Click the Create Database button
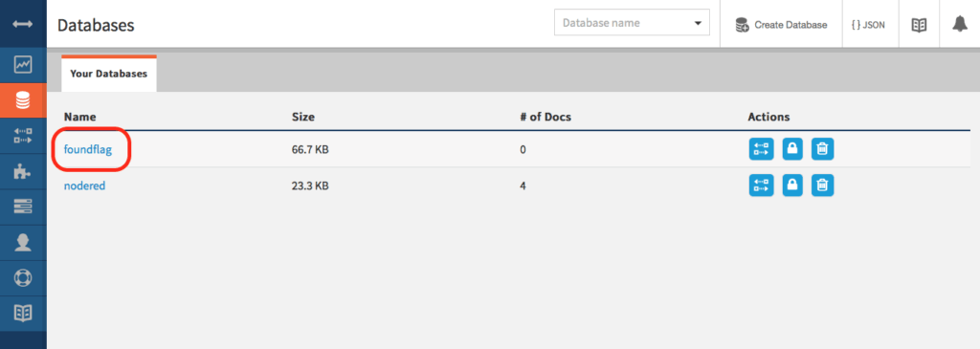The height and width of the screenshot is (349, 980). pos(781,24)
